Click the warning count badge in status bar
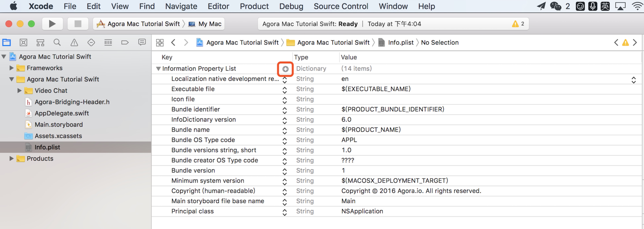 point(518,24)
